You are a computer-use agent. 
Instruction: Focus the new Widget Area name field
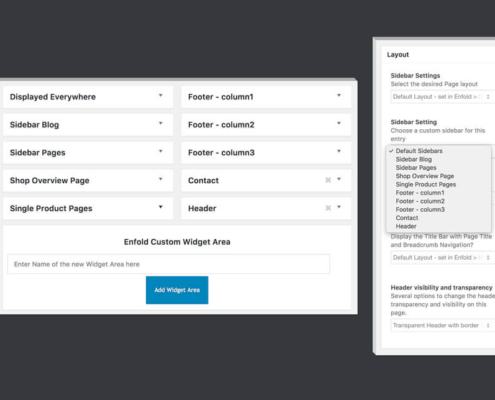169,264
